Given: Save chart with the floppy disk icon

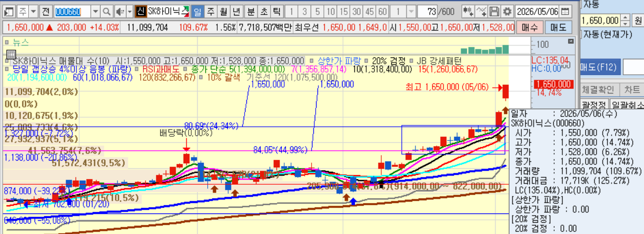Looking at the screenshot, I should tap(494, 11).
